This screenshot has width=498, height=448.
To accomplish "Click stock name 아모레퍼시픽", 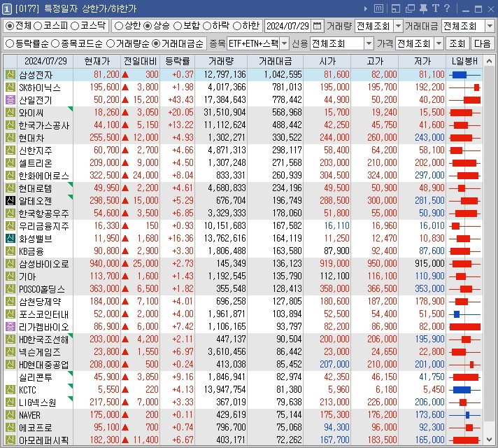I will click(x=43, y=440).
